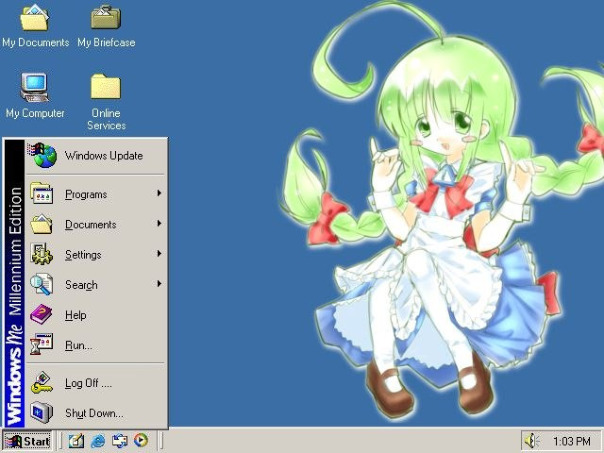The width and height of the screenshot is (604, 453).
Task: Click the My Computer icon label
Action: (x=35, y=113)
